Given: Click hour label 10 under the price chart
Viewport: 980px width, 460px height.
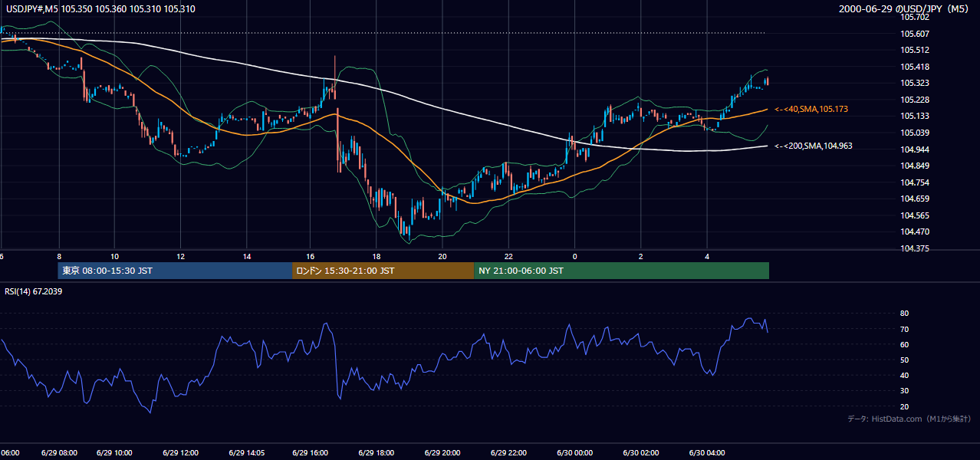Looking at the screenshot, I should click(114, 256).
